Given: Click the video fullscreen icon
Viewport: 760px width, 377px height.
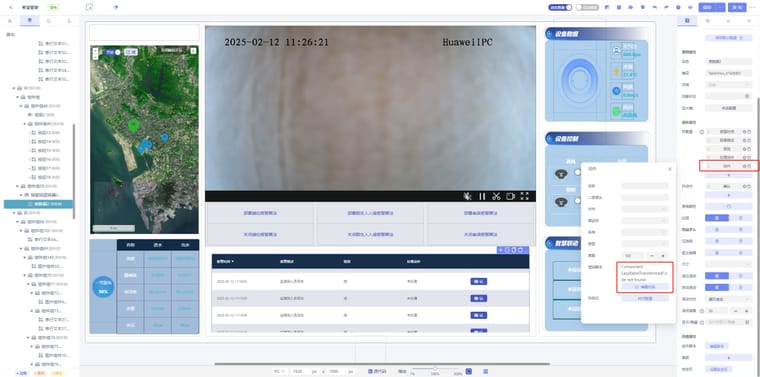Looking at the screenshot, I should 524,196.
